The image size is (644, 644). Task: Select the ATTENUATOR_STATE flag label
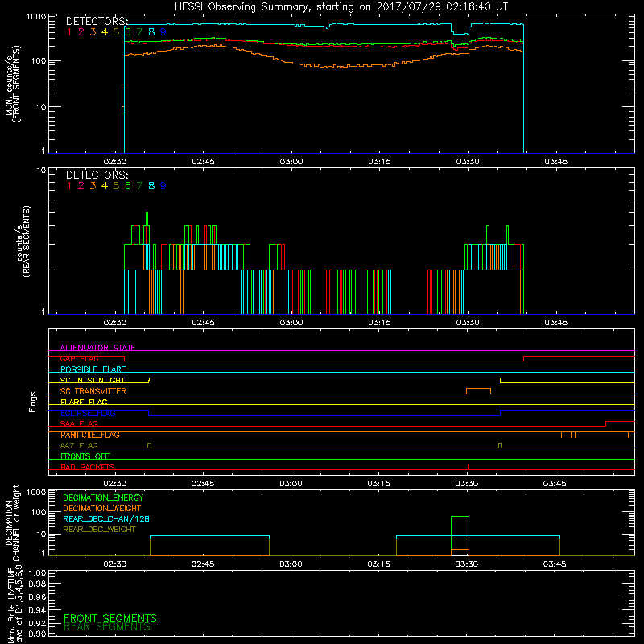(x=97, y=348)
